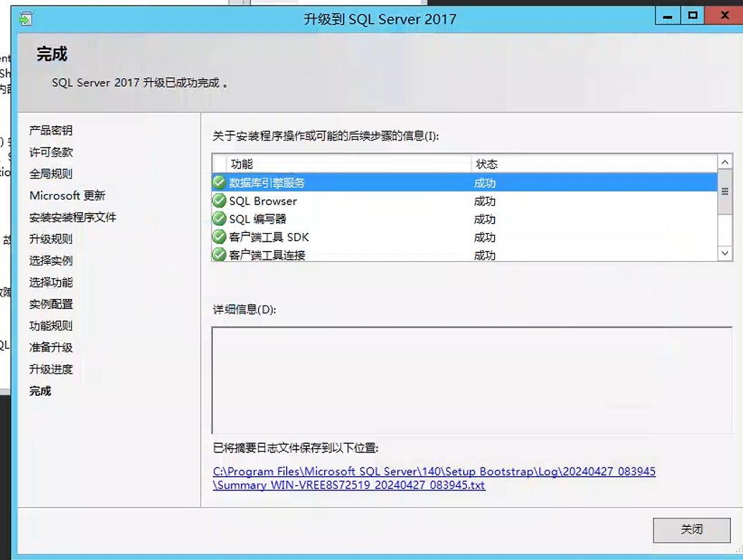743x560 pixels.
Task: Click green check icon beside SQL 编写器
Action: (x=219, y=219)
